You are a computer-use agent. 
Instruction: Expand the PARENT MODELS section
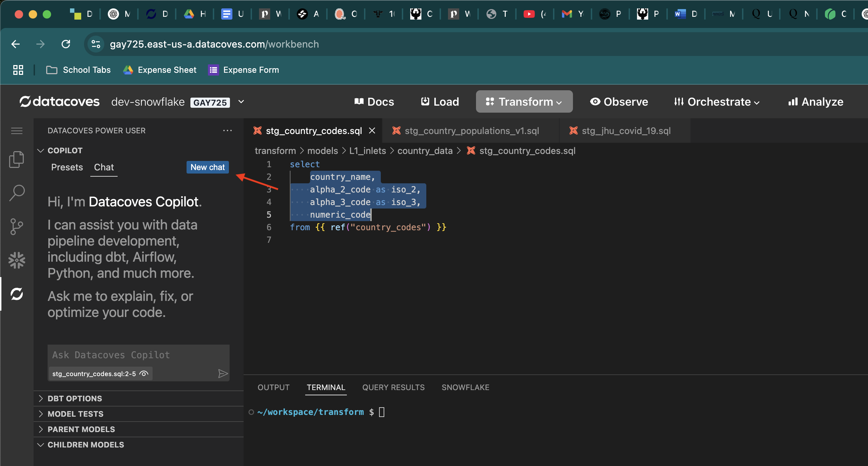(x=138, y=429)
